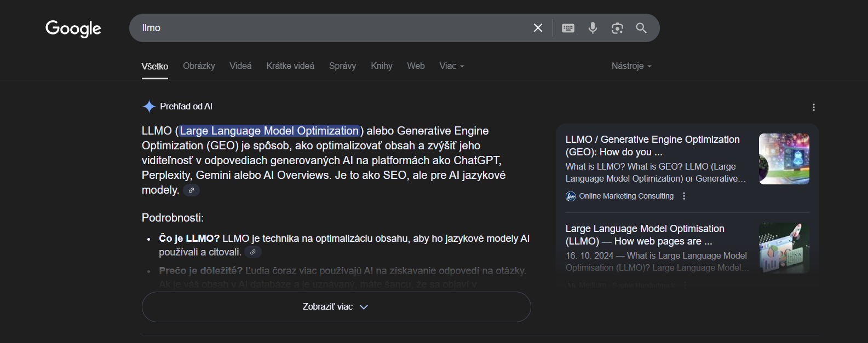868x343 pixels.
Task: Click the highlighted 'Large Language Model Optimization' text
Action: (x=269, y=131)
